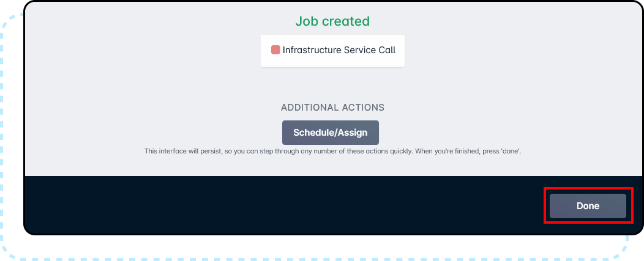Click the Done button
Viewport: 644px width, 261px height.
[588, 206]
